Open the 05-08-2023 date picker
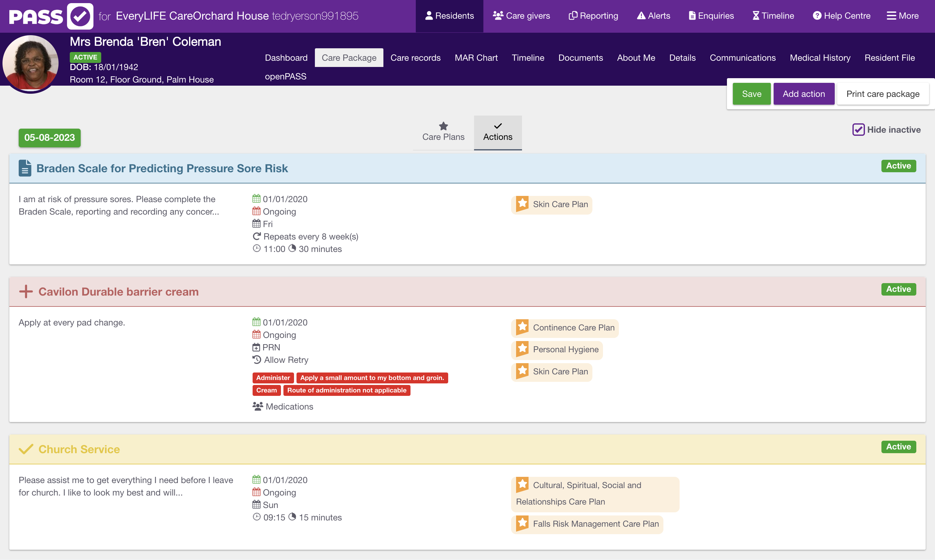Viewport: 935px width, 560px height. 50,138
